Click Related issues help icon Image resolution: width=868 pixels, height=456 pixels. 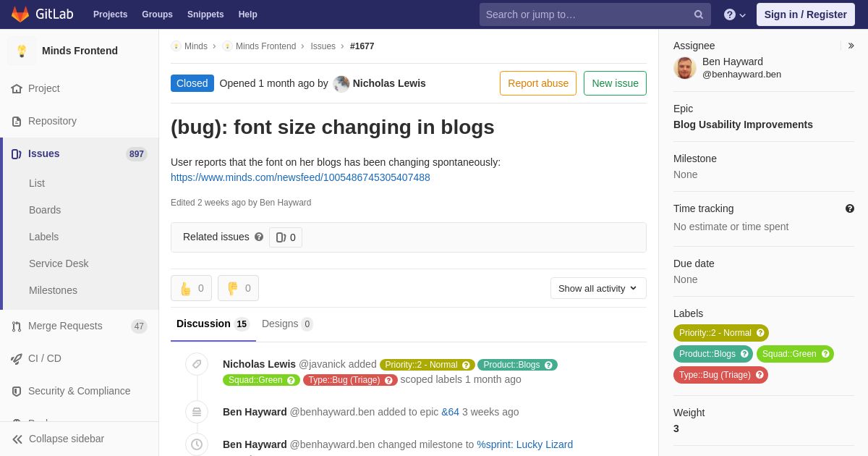pyautogui.click(x=259, y=237)
